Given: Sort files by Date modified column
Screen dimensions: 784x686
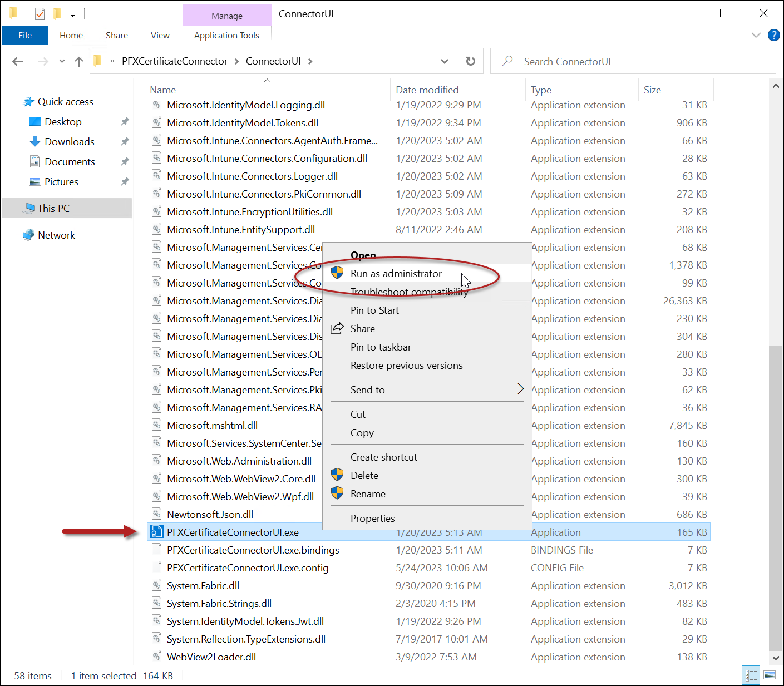Looking at the screenshot, I should coord(427,90).
